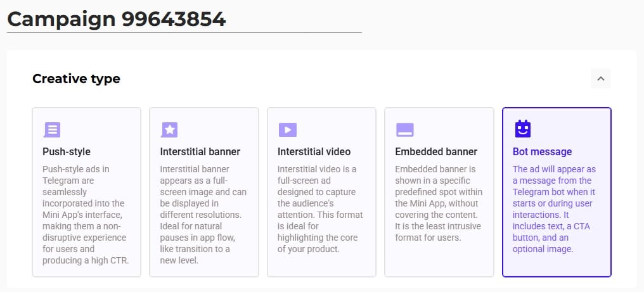
Task: Click the Interstitial video title
Action: [314, 152]
